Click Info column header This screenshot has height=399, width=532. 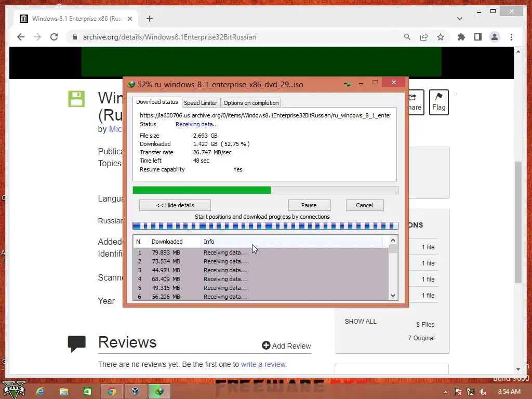(292, 242)
